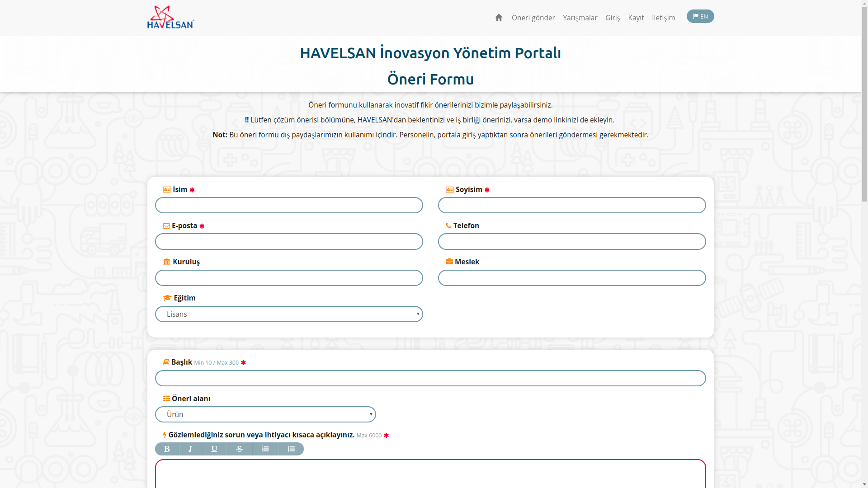Open the İletişim menu item

point(663,18)
